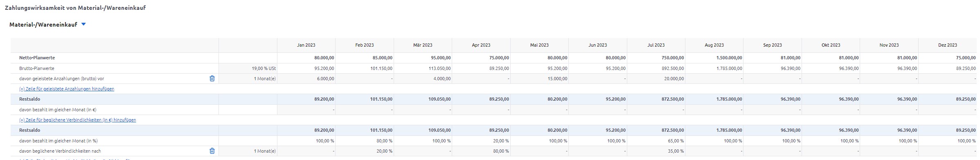Screen dimensions: 980x160
Task: Edit the Anzahlungen cell showing 6.000,00 in Jan 2023
Action: 306,79
